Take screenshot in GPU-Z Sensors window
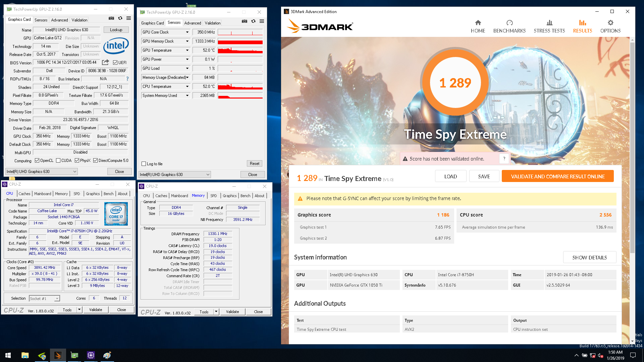 click(x=245, y=21)
